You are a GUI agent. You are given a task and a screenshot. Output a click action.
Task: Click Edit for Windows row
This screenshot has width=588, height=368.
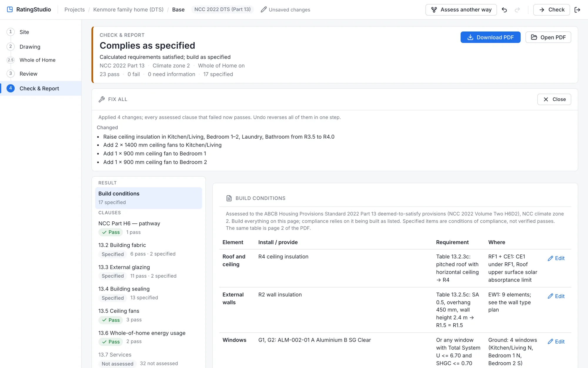[556, 342]
